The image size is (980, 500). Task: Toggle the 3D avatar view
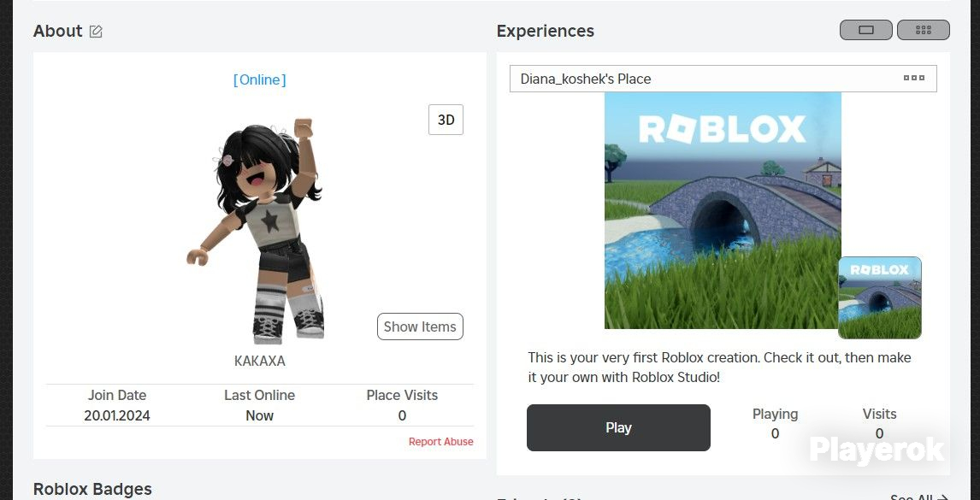(446, 120)
